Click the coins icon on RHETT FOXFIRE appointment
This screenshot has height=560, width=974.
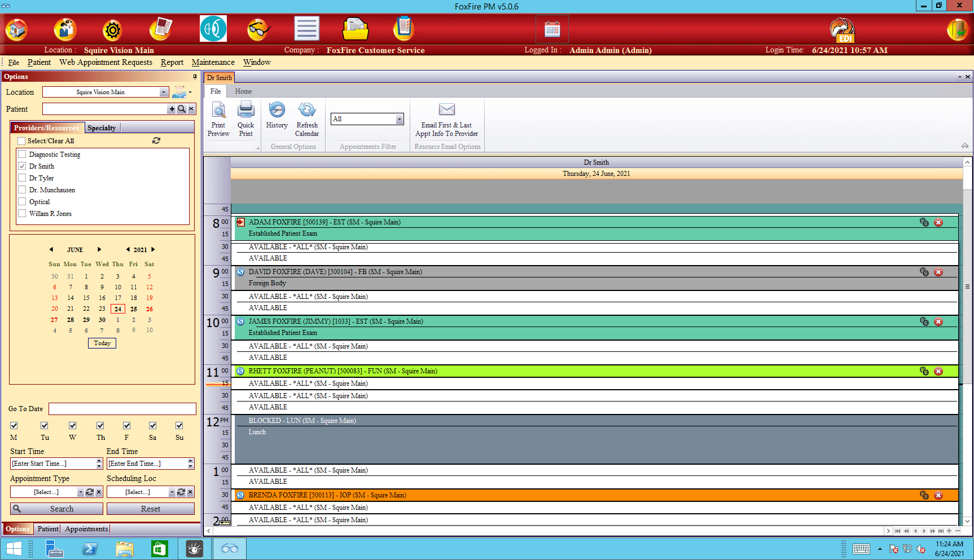924,371
